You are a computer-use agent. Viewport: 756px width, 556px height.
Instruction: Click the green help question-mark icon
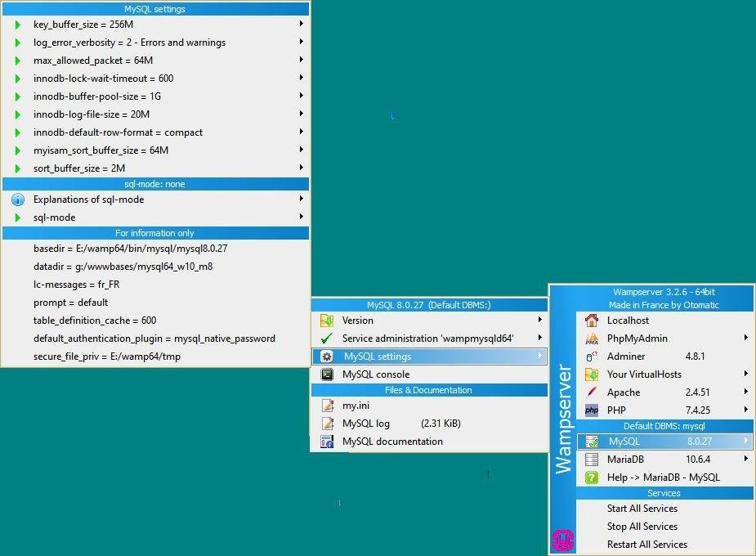(x=592, y=478)
